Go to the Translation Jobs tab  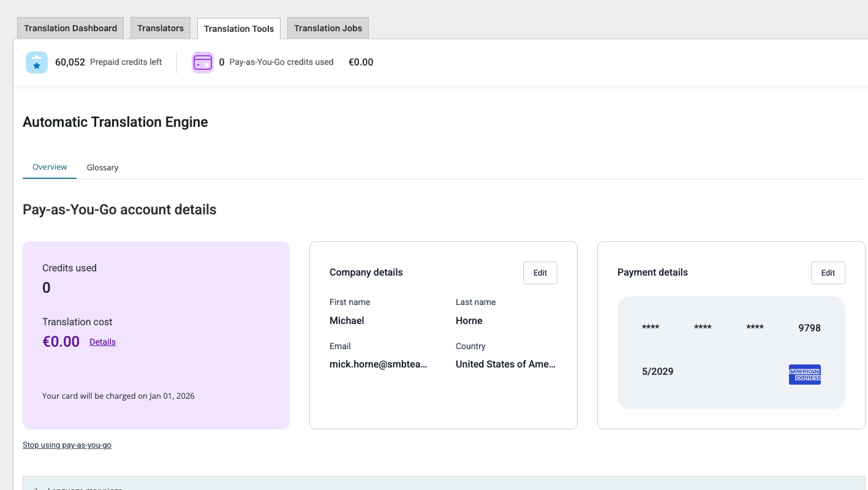click(x=328, y=28)
